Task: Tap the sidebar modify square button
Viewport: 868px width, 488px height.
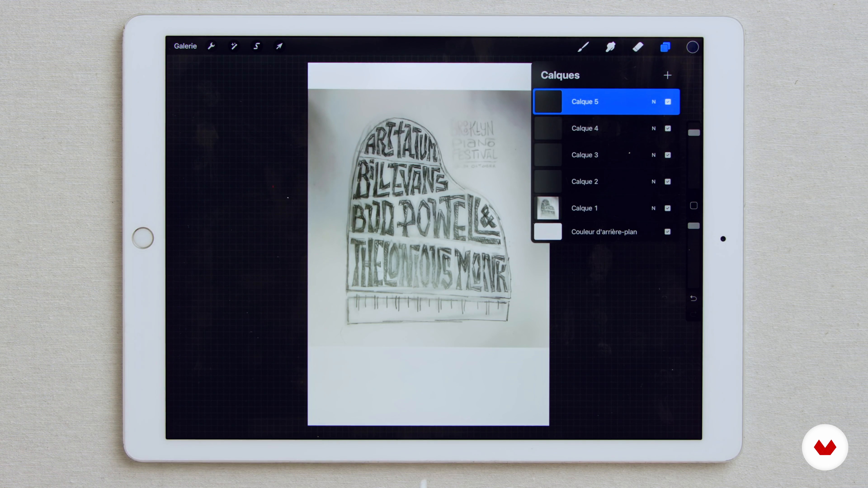Action: pos(694,206)
